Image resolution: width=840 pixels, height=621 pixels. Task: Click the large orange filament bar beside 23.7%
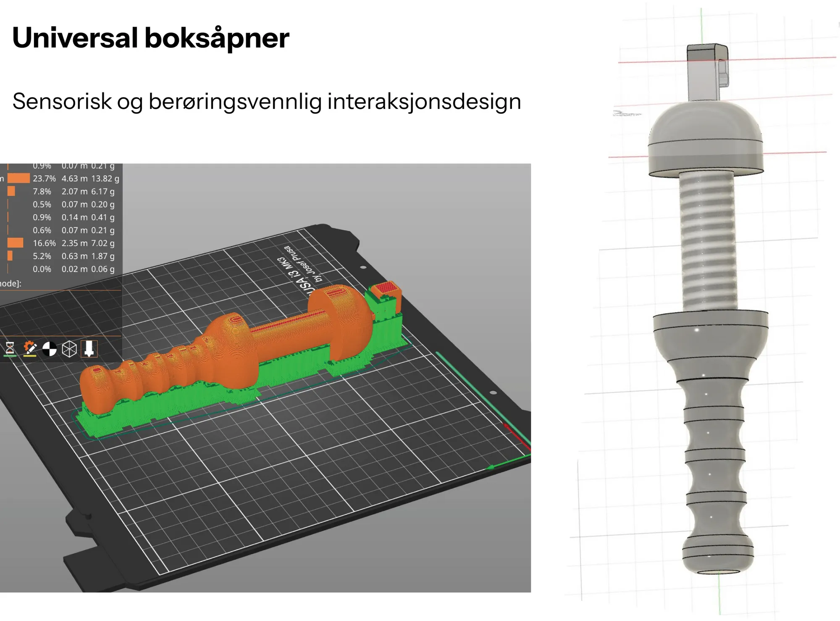[x=18, y=179]
